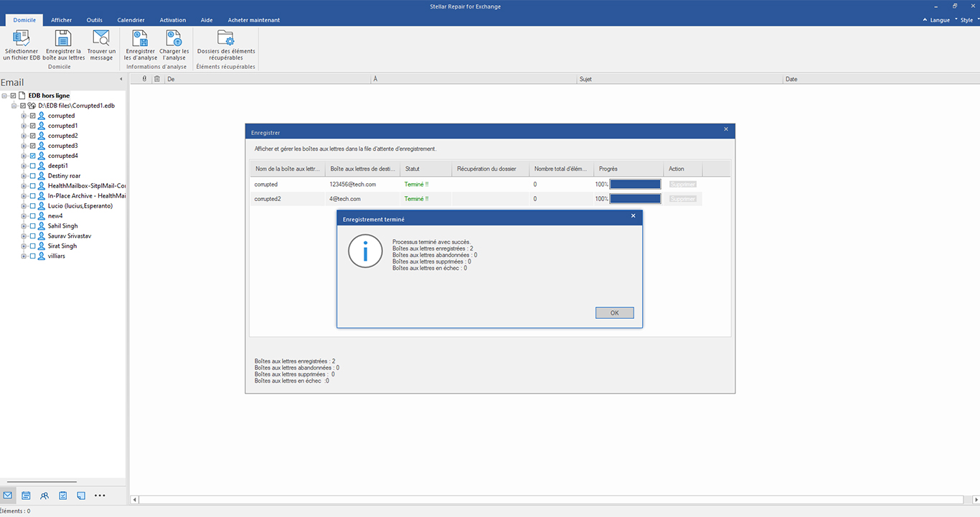Click Supprimer for the corrupted mailbox row
The image size is (980, 517).
[x=683, y=185]
